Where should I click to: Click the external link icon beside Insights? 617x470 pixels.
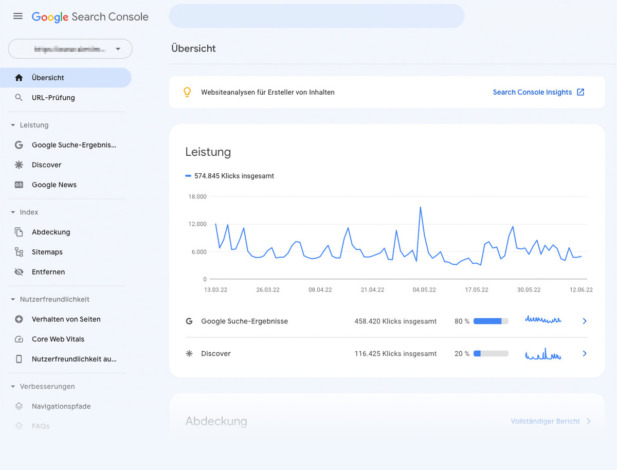tap(580, 92)
